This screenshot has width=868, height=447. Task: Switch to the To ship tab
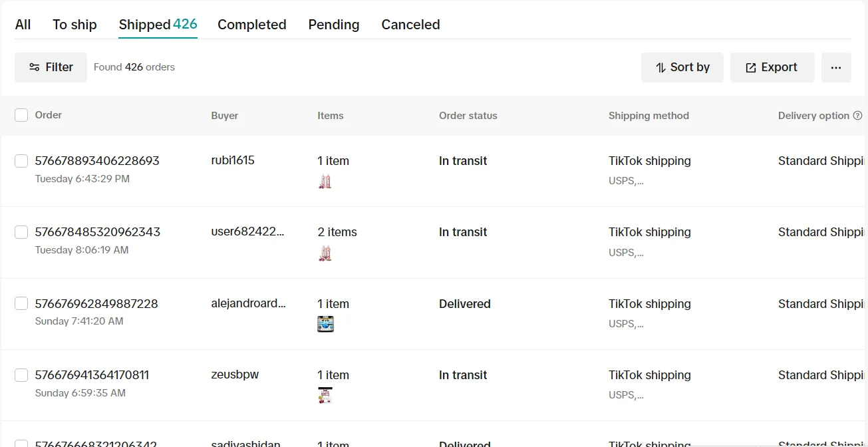click(x=74, y=25)
